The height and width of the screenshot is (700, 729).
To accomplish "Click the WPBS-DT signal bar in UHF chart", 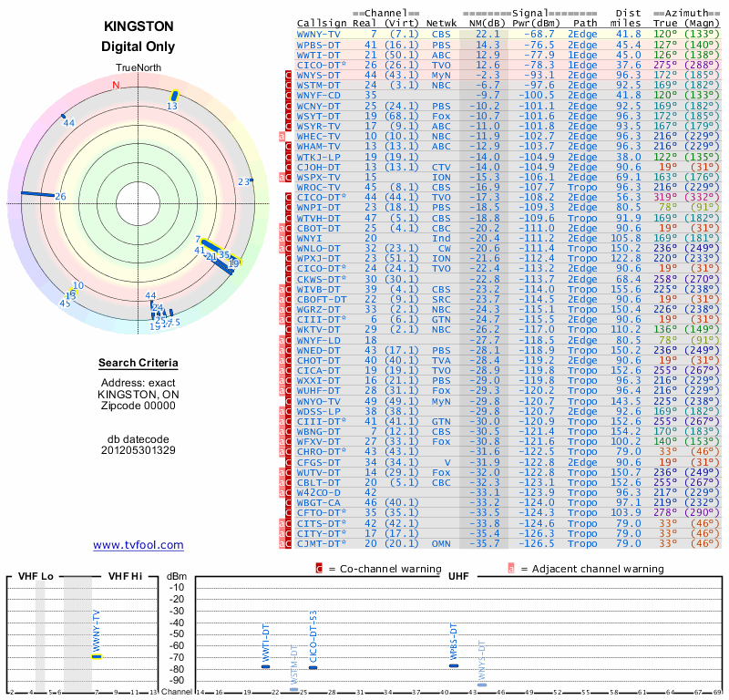I will tap(454, 665).
